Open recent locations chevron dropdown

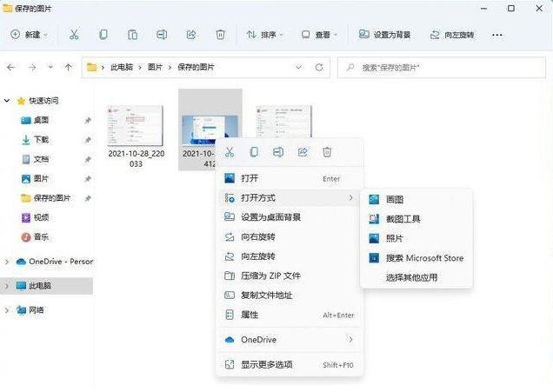click(x=50, y=67)
